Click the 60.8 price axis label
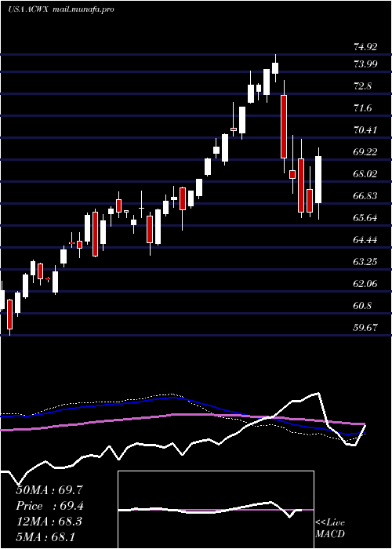This screenshot has width=392, height=549. [x=362, y=306]
